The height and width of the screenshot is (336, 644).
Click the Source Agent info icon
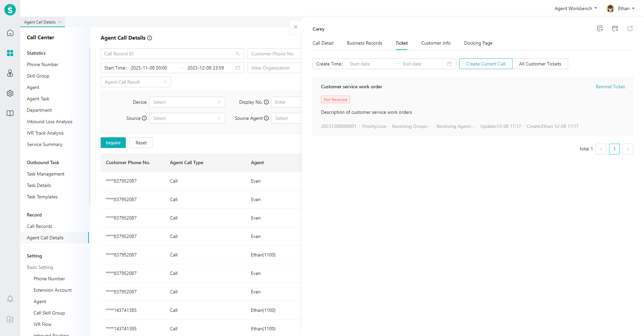pos(266,118)
